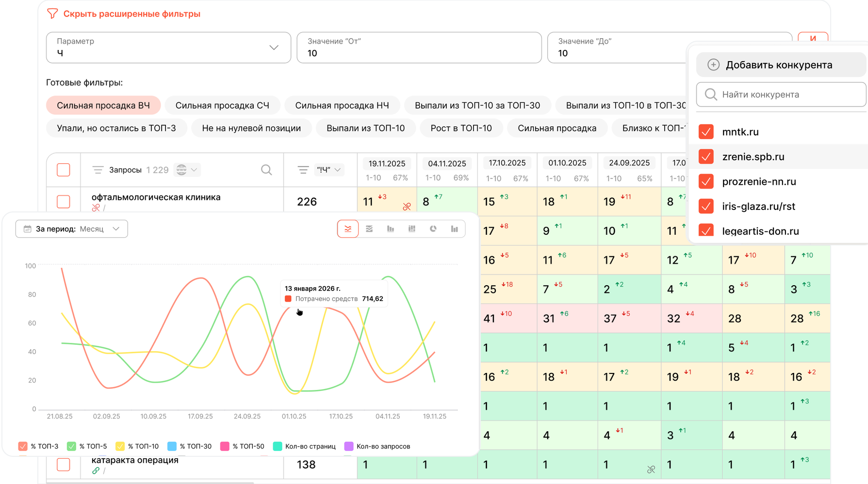
Task: Uncheck competitor zrenie.spb.ru
Action: [x=706, y=157]
